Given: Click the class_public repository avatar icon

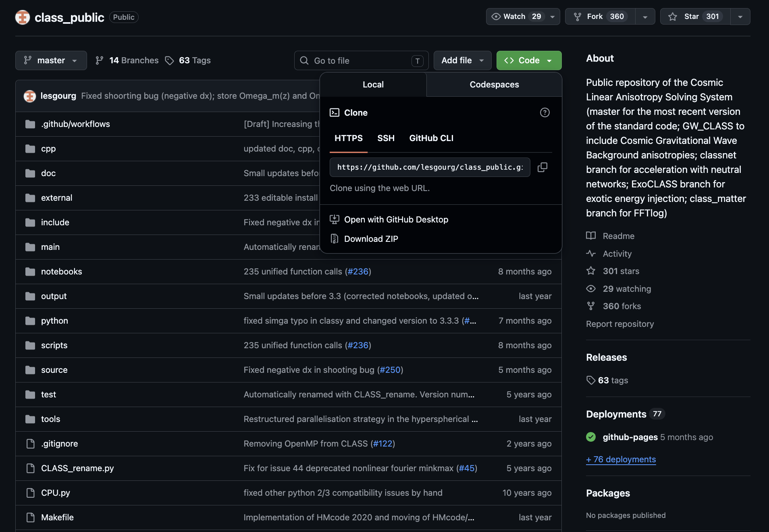Looking at the screenshot, I should (x=23, y=17).
